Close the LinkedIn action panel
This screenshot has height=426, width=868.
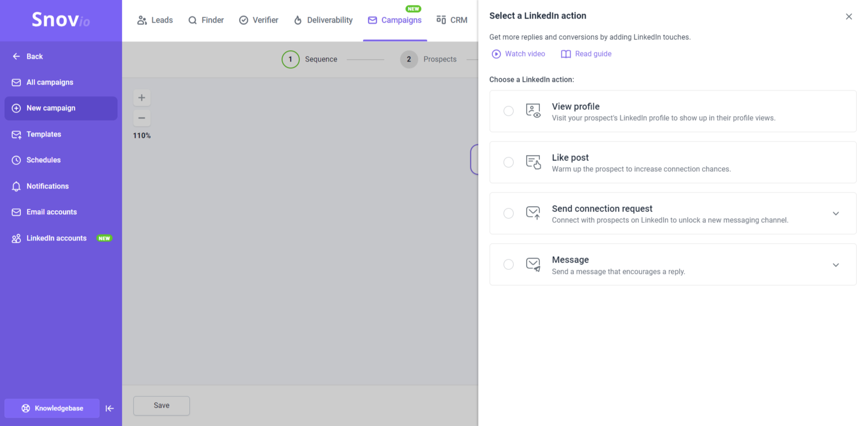[x=848, y=17]
